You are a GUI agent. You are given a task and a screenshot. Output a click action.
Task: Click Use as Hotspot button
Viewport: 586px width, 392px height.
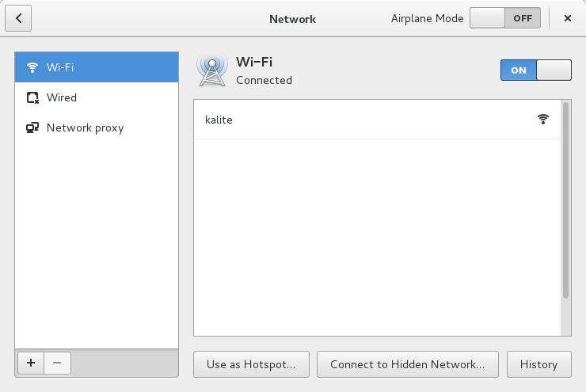251,364
